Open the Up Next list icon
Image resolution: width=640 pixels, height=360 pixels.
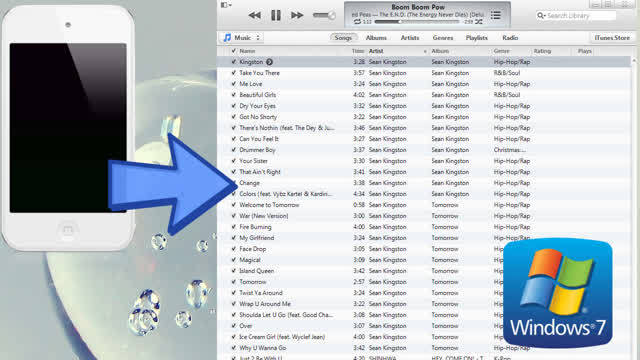pos(496,16)
